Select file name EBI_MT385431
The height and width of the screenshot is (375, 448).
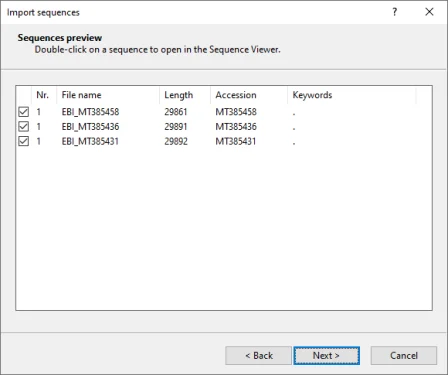click(90, 141)
